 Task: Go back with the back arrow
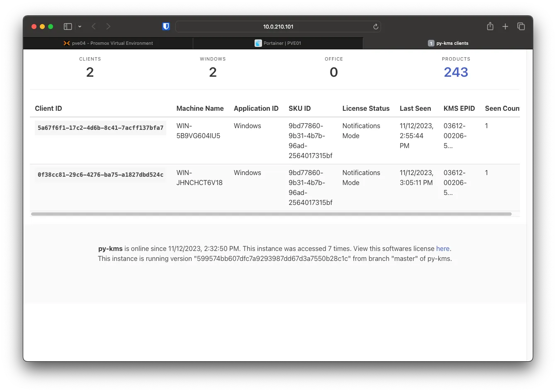[94, 27]
